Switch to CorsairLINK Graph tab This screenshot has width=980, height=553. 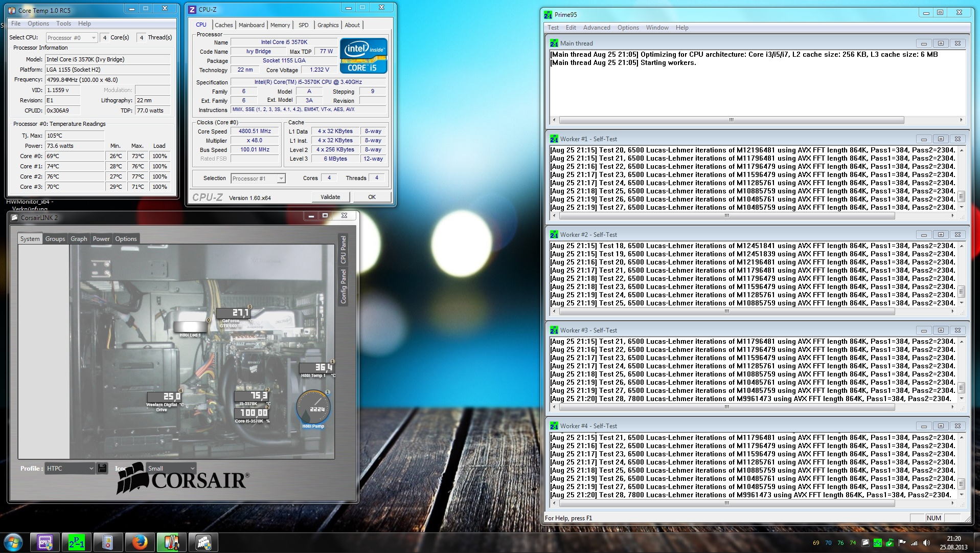point(79,239)
